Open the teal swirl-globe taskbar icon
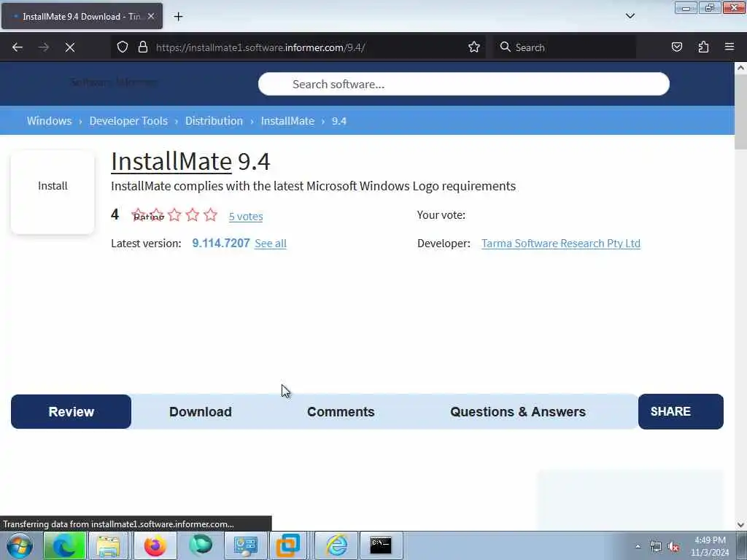The height and width of the screenshot is (560, 747). click(201, 545)
